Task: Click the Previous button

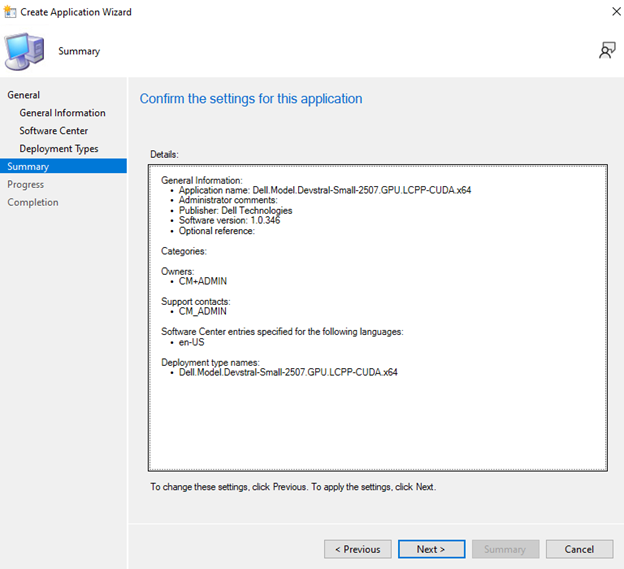Action: tap(358, 549)
